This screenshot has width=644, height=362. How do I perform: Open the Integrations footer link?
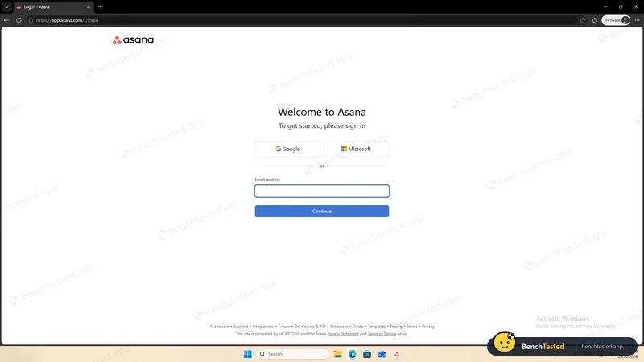coord(263,327)
